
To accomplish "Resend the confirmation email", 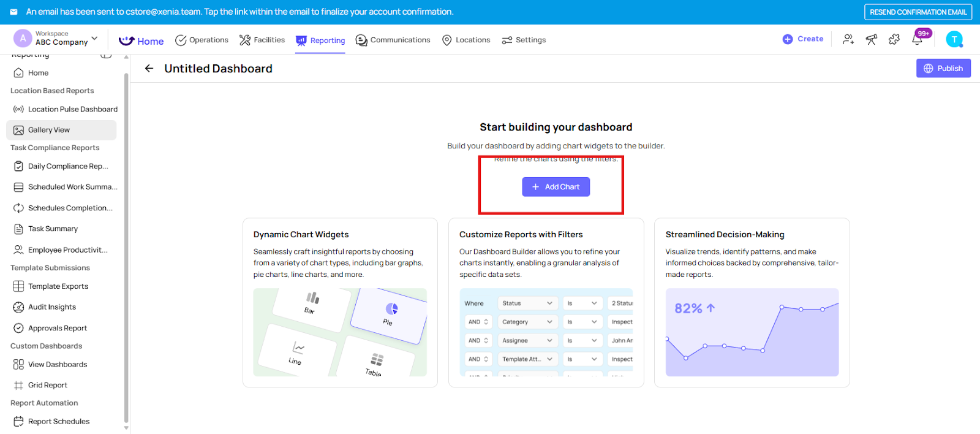I will (918, 12).
